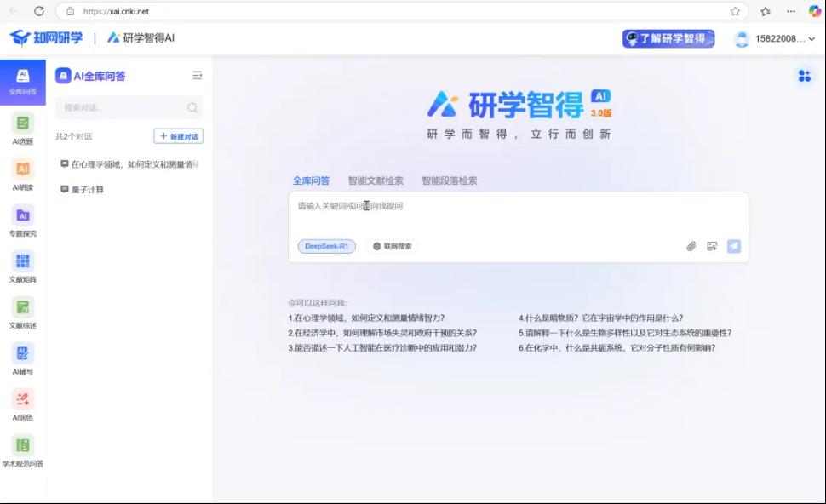The image size is (826, 504).
Task: Switch to 智能文献检索 tab
Action: 376,180
